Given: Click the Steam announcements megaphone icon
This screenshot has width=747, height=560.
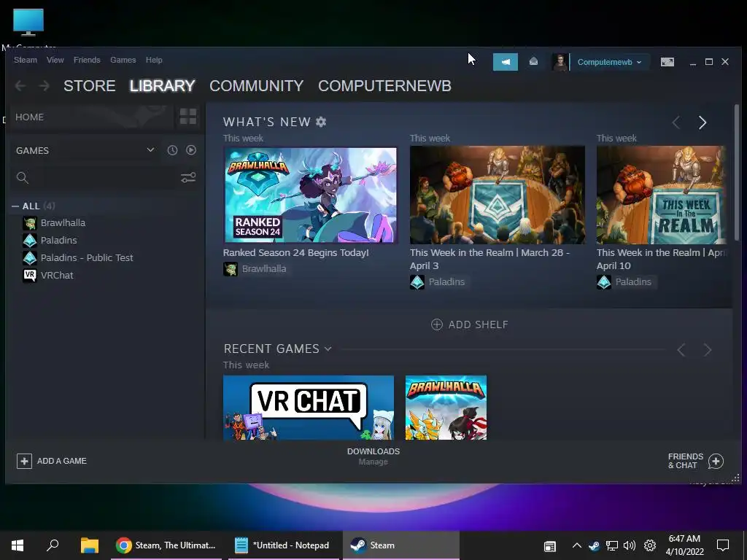Looking at the screenshot, I should (x=505, y=62).
